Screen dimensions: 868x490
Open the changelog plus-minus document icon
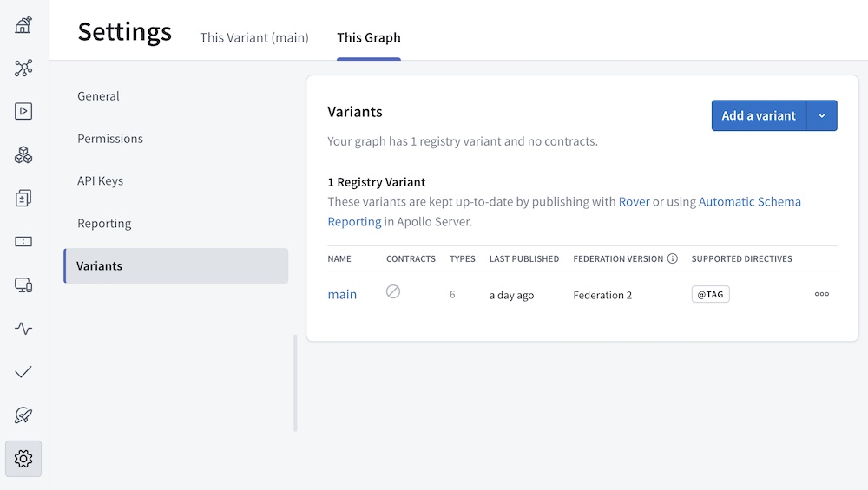tap(23, 199)
